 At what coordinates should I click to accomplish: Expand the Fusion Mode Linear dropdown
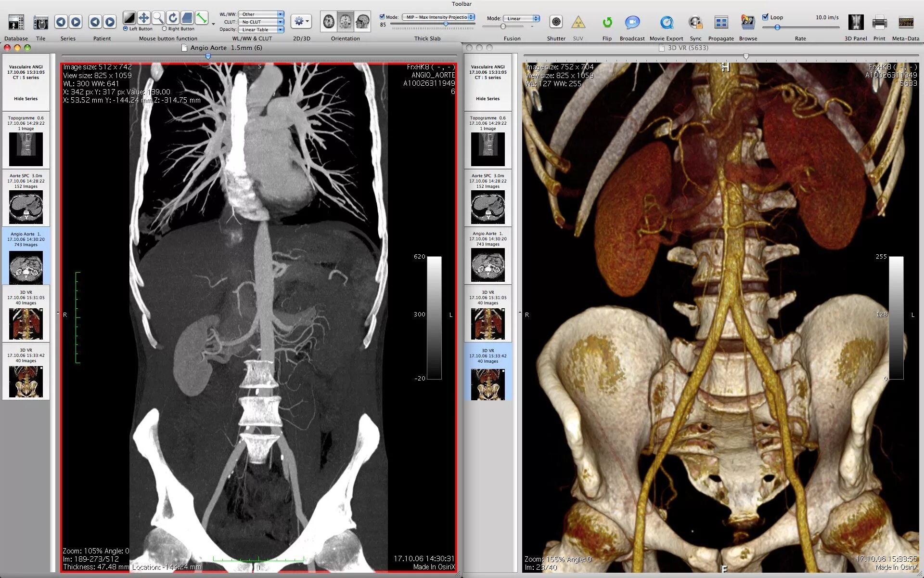point(521,18)
